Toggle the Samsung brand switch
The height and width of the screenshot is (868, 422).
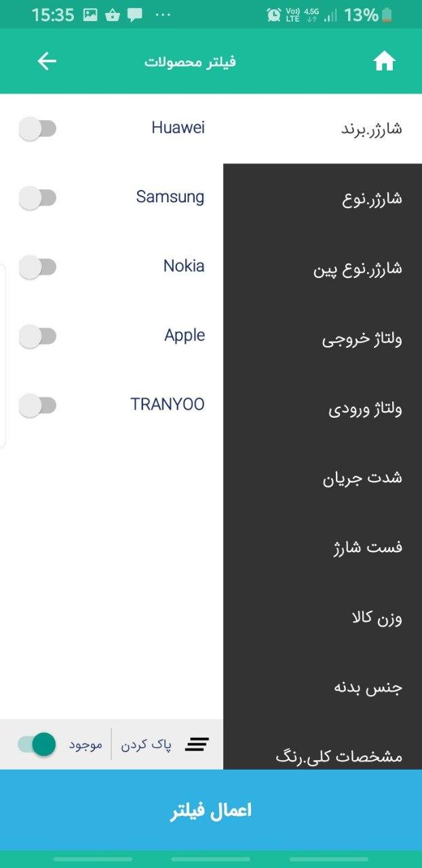[37, 198]
